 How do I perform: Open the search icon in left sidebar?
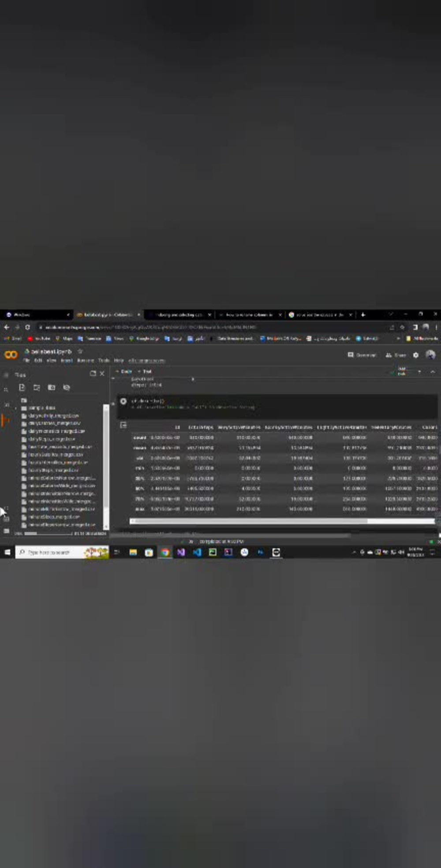6,389
